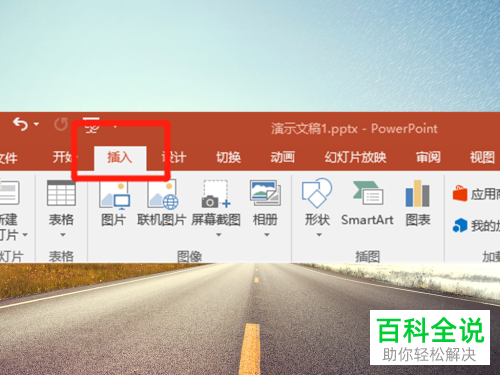This screenshot has height=375, width=500.
Task: Switch to the 设计 (Design) tab
Action: tap(174, 157)
